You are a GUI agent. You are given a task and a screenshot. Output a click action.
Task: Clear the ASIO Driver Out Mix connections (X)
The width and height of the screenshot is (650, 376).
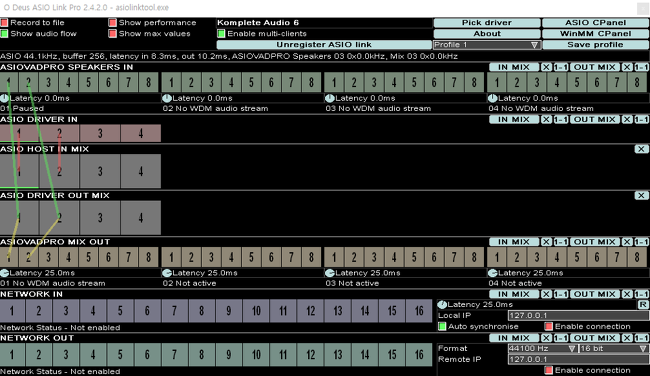pyautogui.click(x=641, y=195)
